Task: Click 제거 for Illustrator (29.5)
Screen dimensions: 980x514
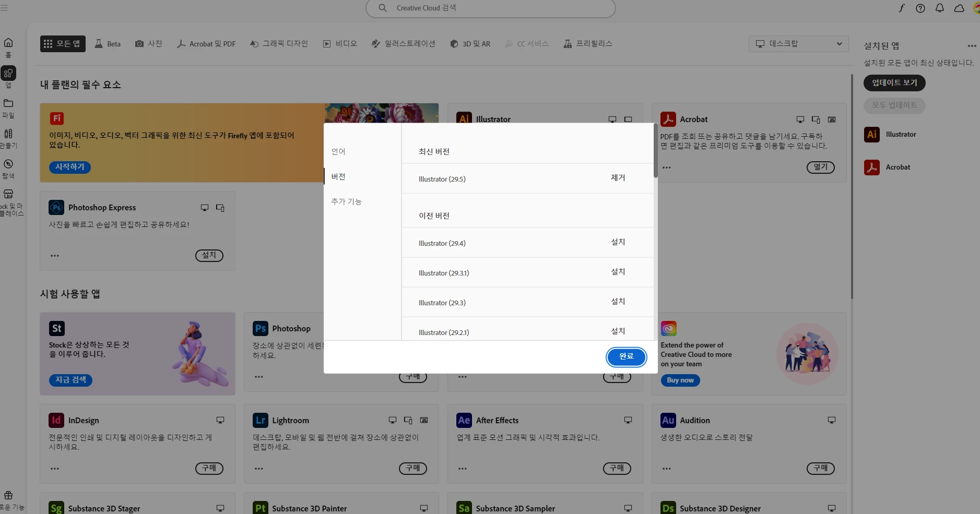Action: coord(618,178)
